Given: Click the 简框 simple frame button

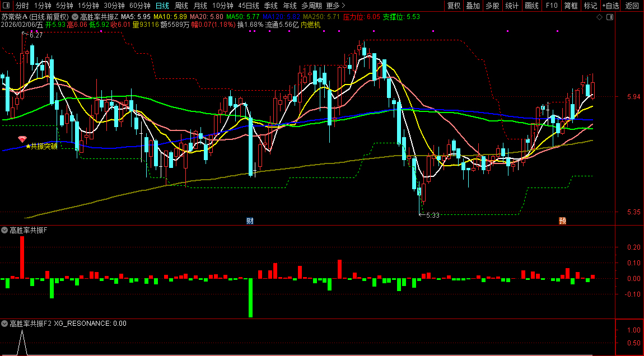Looking at the screenshot, I should click(x=571, y=6).
